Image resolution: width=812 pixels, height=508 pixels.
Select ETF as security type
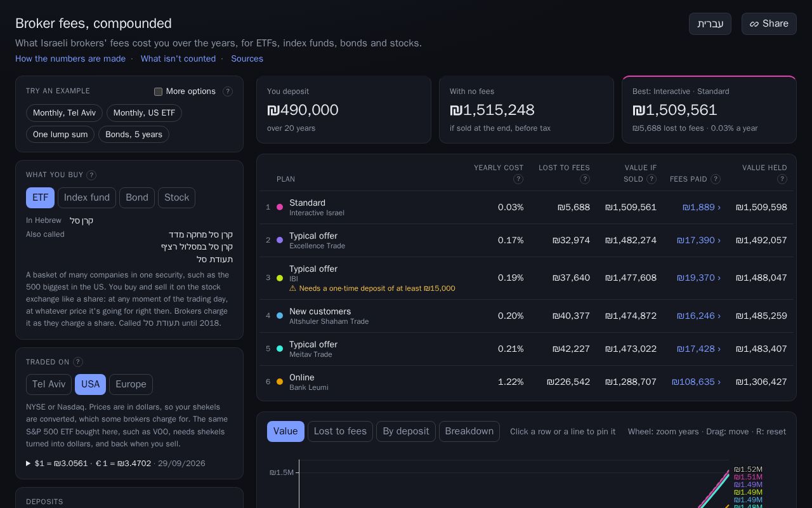click(x=40, y=197)
